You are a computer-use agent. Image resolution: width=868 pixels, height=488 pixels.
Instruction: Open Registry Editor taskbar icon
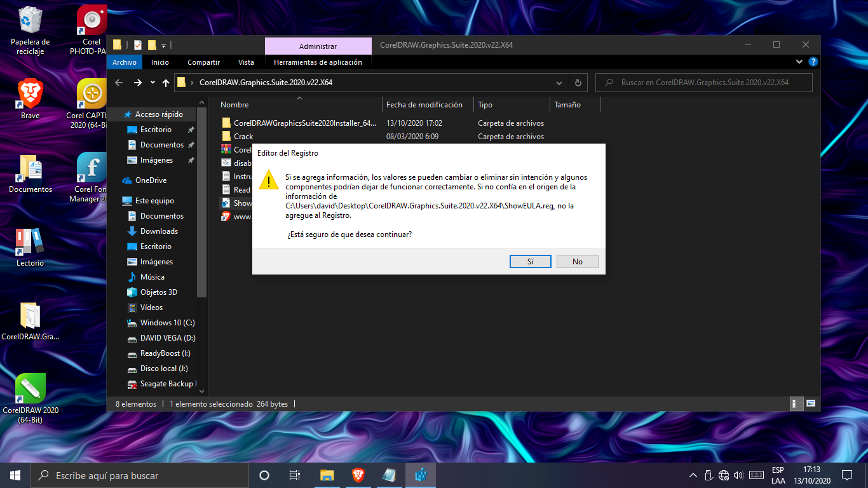[420, 475]
